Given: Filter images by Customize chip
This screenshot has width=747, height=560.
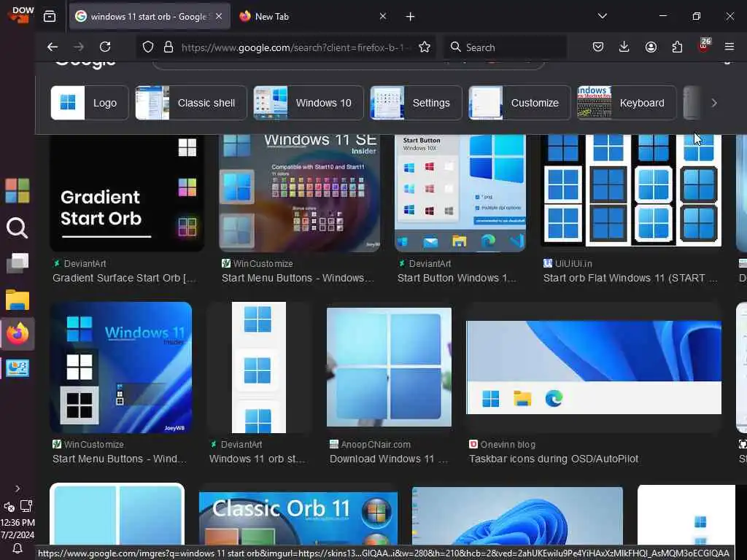Looking at the screenshot, I should [x=519, y=103].
